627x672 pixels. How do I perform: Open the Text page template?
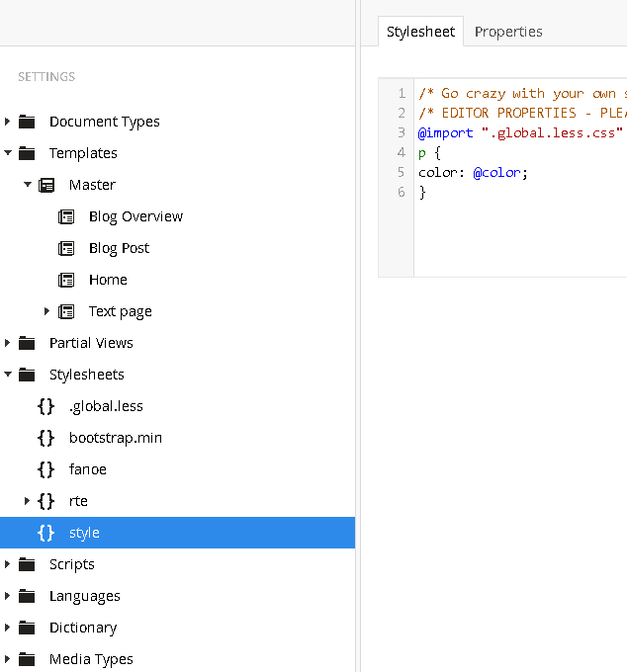[x=121, y=312]
